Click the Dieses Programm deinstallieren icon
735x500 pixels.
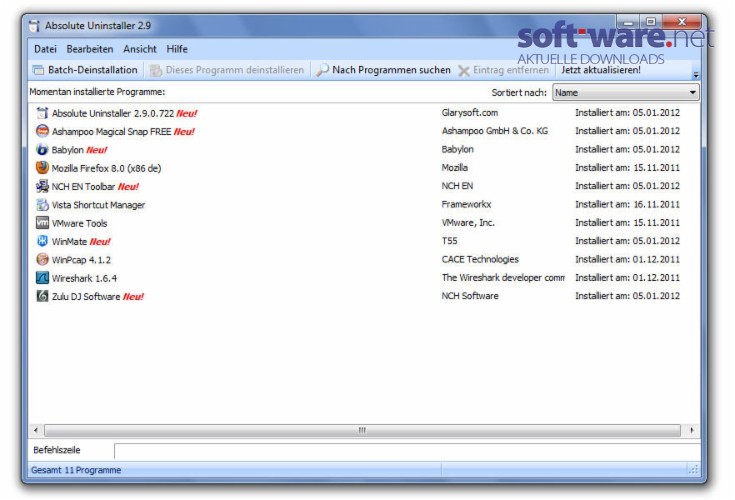[x=156, y=70]
